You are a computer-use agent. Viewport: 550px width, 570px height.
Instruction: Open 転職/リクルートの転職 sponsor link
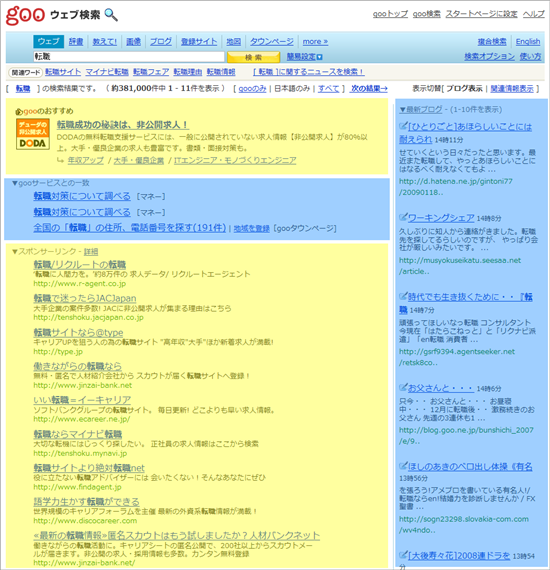click(80, 265)
